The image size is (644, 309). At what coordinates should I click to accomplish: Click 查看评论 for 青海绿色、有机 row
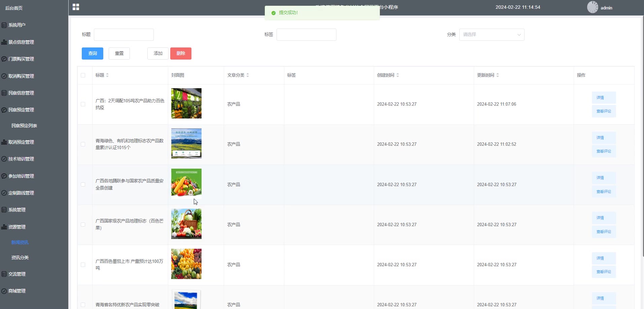pos(604,151)
